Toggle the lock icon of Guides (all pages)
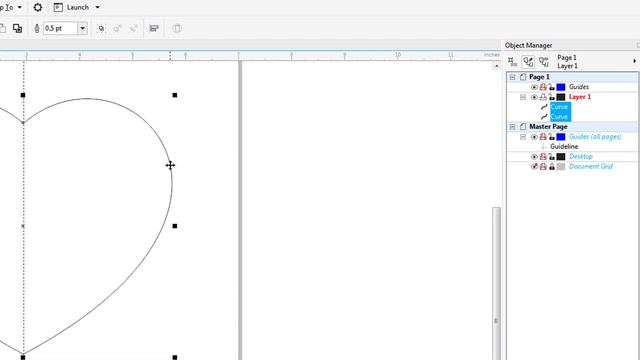 552,137
